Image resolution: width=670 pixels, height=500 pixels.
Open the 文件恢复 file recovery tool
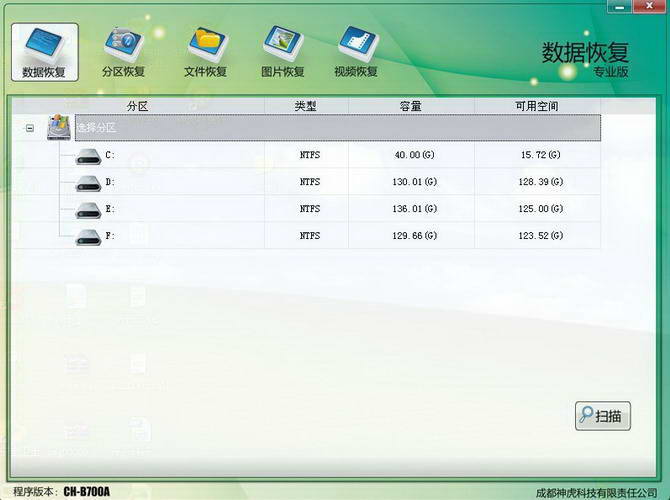tap(205, 52)
